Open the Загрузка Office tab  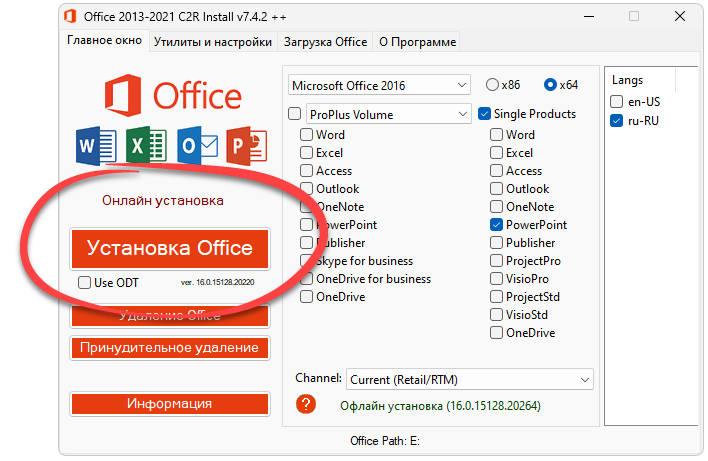tap(325, 42)
